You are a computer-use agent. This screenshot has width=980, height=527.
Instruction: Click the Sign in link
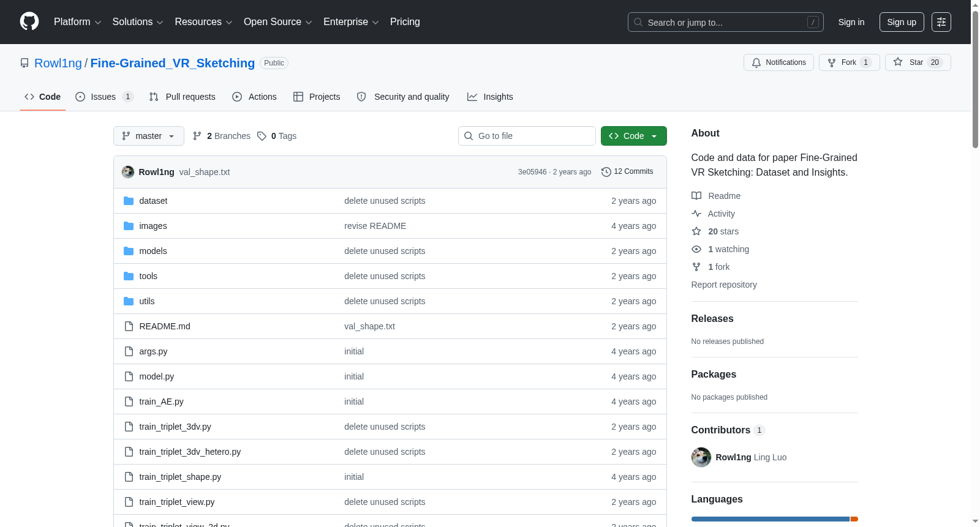coord(851,22)
